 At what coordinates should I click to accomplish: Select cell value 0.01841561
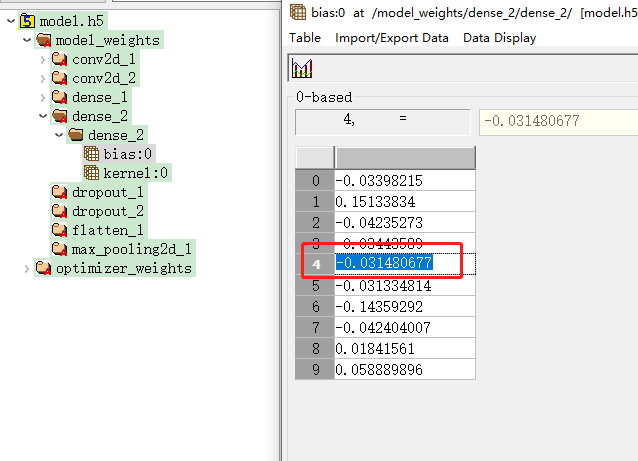[x=405, y=349]
